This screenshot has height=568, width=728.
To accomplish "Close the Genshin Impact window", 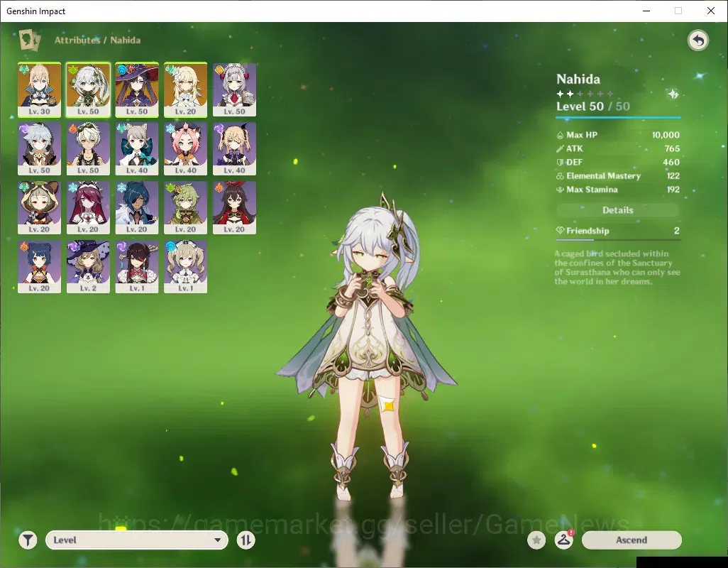I will tap(711, 11).
